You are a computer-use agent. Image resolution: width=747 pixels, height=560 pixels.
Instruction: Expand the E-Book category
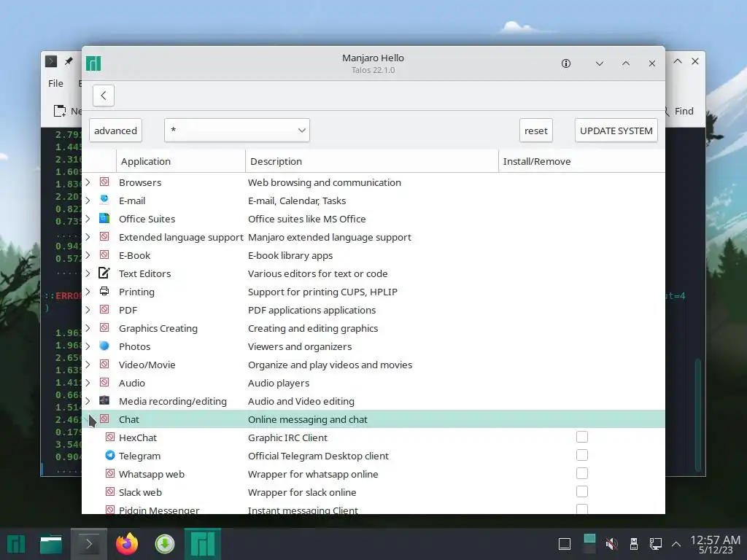tap(88, 255)
